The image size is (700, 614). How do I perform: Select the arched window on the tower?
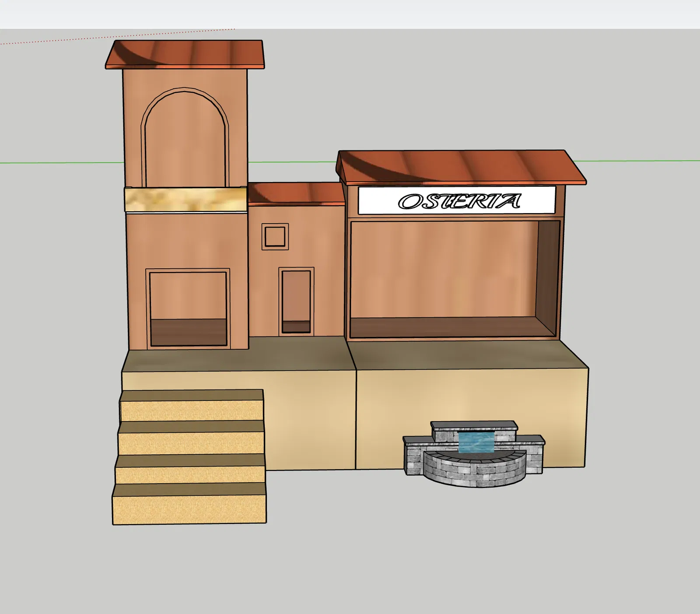click(185, 137)
